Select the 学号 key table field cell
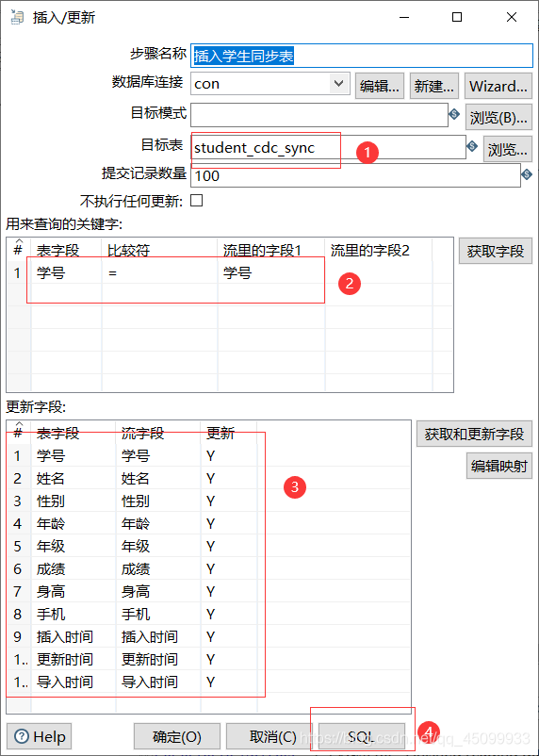This screenshot has height=756, width=539. tap(66, 272)
